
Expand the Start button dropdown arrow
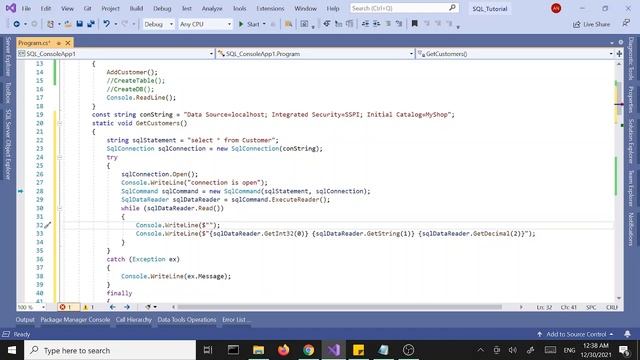coord(264,24)
